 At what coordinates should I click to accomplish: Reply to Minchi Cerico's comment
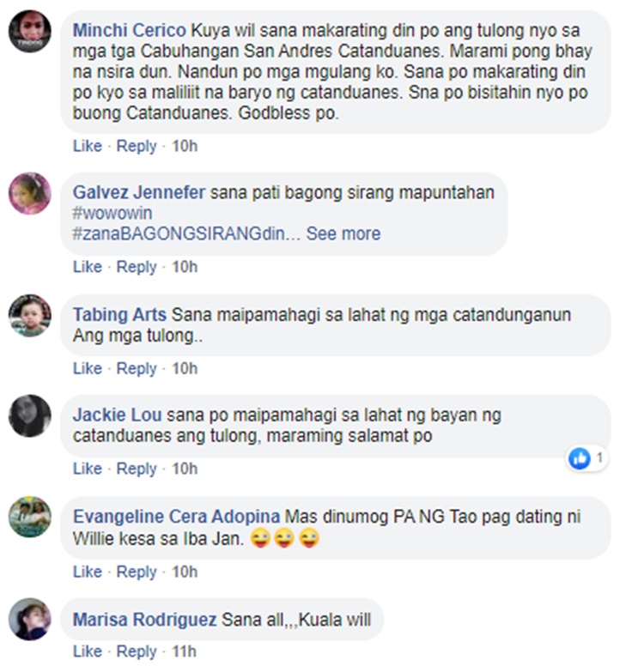click(x=137, y=146)
